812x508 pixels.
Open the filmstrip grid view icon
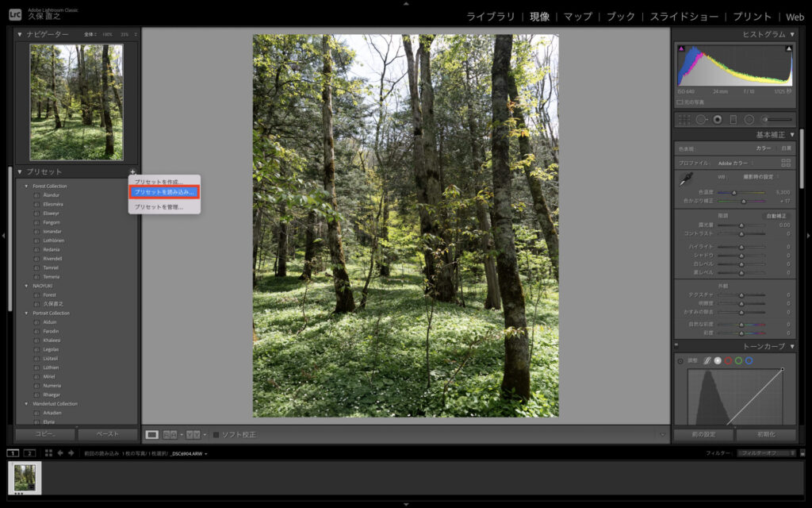(48, 453)
